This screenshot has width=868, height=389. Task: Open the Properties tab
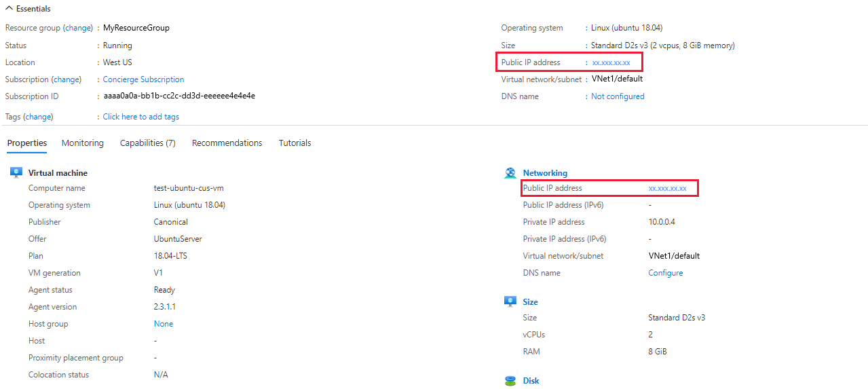(x=27, y=143)
